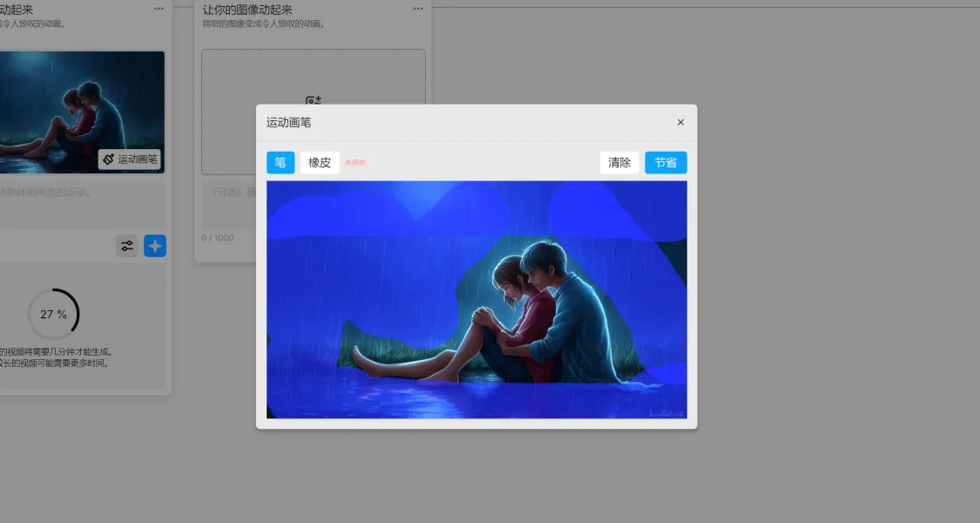
Task: Switch to the 橡皮 eraser tool
Action: click(319, 162)
